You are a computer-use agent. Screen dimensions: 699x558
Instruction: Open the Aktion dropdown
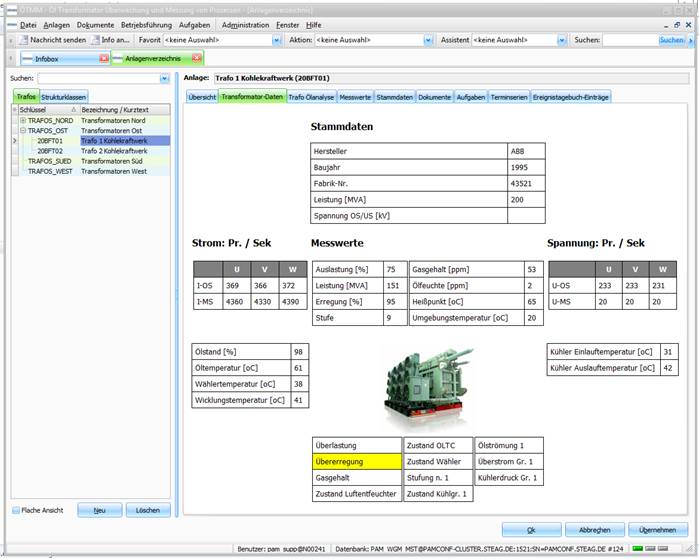428,40
